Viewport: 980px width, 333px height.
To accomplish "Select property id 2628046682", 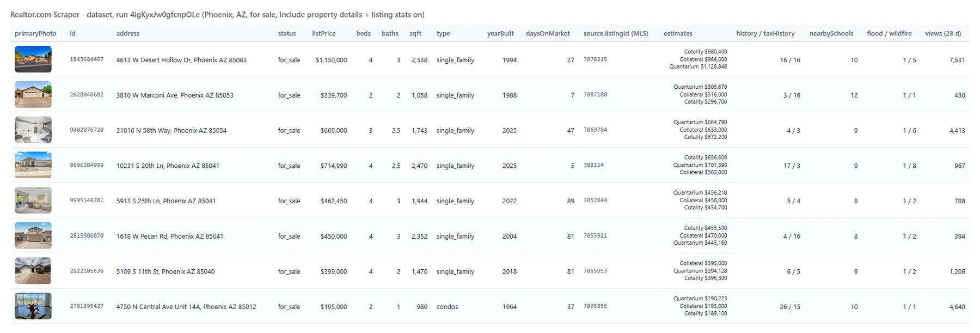I will pos(87,94).
